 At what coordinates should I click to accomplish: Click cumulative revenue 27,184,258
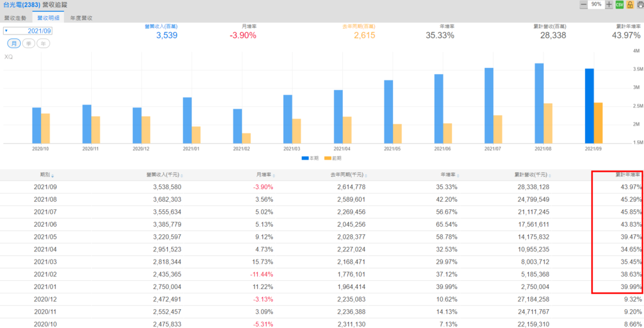pos(533,299)
